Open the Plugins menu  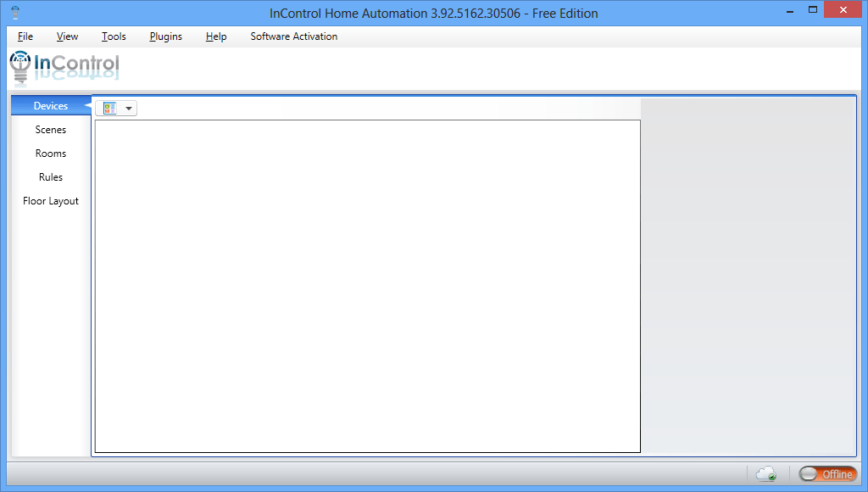[165, 36]
